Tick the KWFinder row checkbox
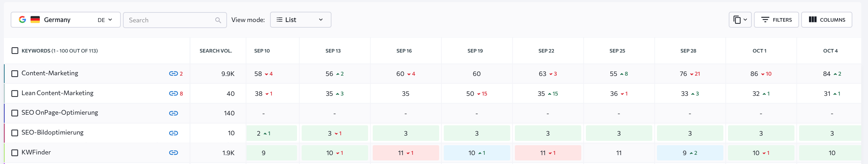The image size is (868, 164). click(x=15, y=153)
